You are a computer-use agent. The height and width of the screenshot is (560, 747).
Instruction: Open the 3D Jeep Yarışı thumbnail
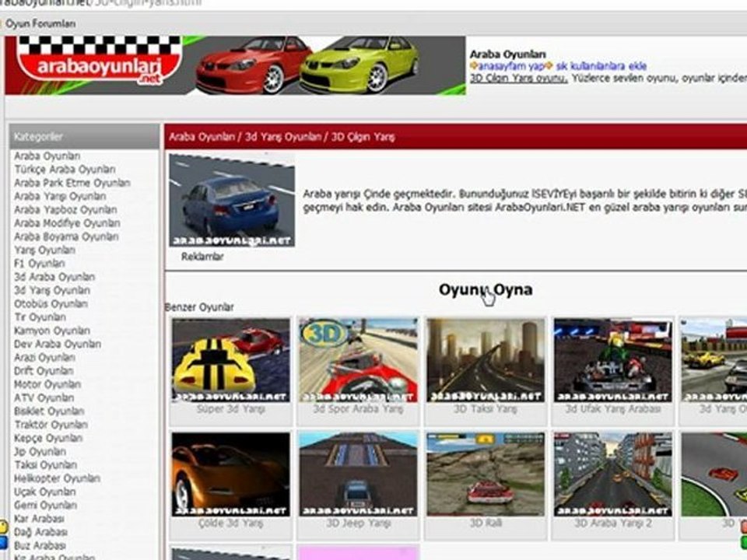pos(358,474)
